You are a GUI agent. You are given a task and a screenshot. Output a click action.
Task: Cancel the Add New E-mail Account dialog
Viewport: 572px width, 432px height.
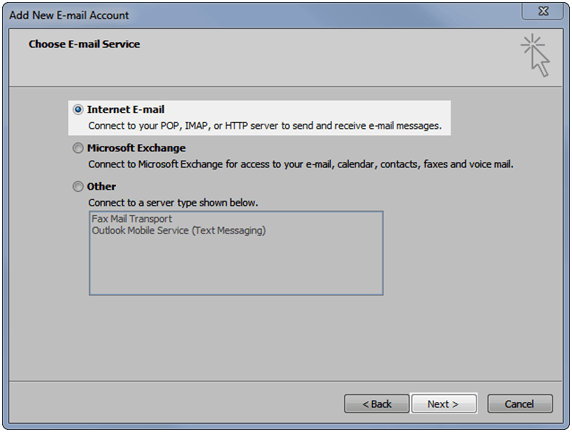coord(520,404)
